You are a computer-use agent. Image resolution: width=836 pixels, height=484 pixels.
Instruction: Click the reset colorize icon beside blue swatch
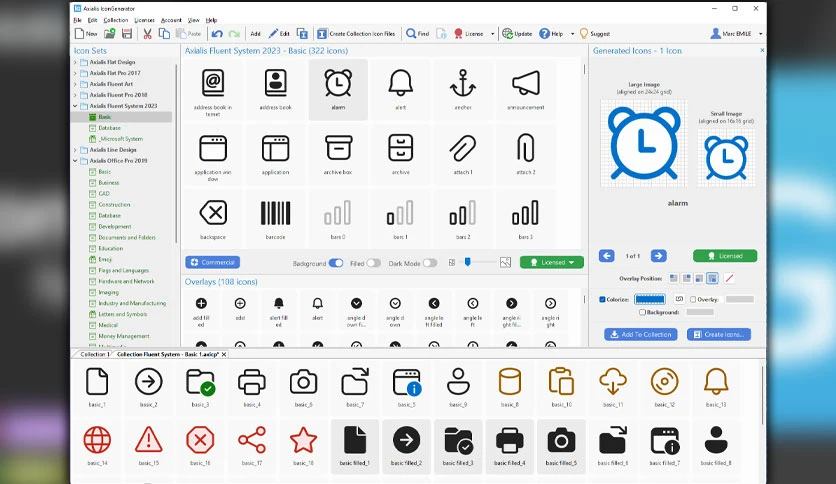(679, 299)
